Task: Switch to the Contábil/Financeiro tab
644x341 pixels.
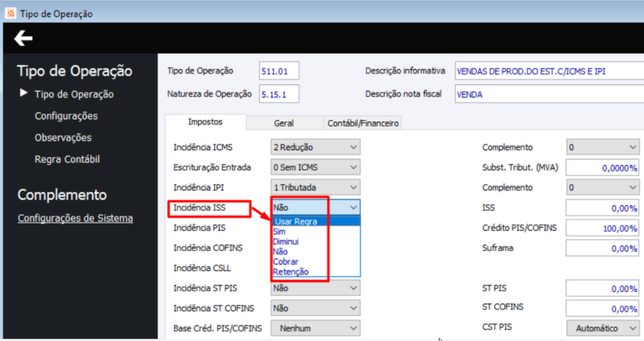Action: click(363, 123)
